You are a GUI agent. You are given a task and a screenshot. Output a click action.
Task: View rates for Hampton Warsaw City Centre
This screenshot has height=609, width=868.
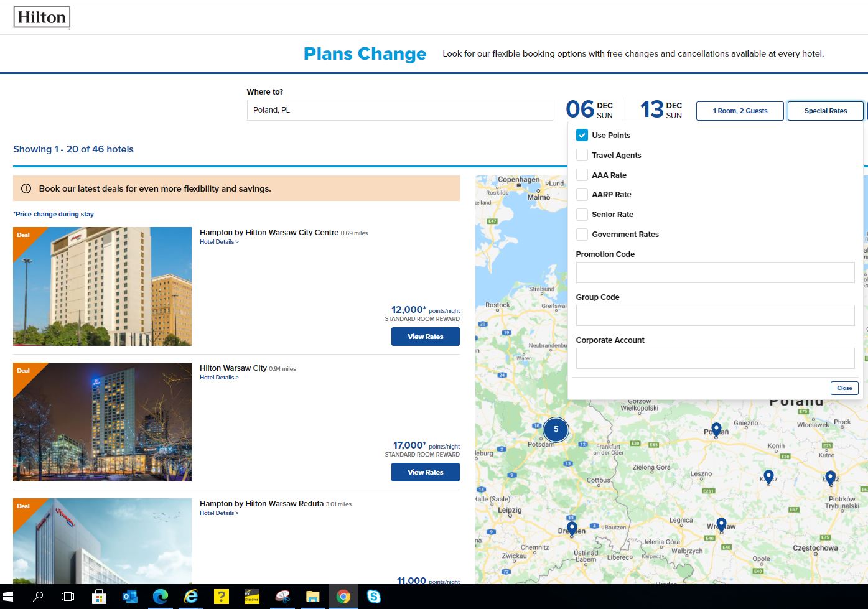click(x=426, y=337)
